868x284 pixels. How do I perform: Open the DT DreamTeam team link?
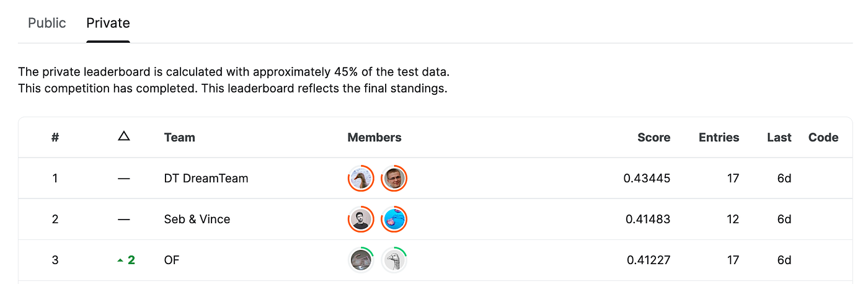coord(206,179)
